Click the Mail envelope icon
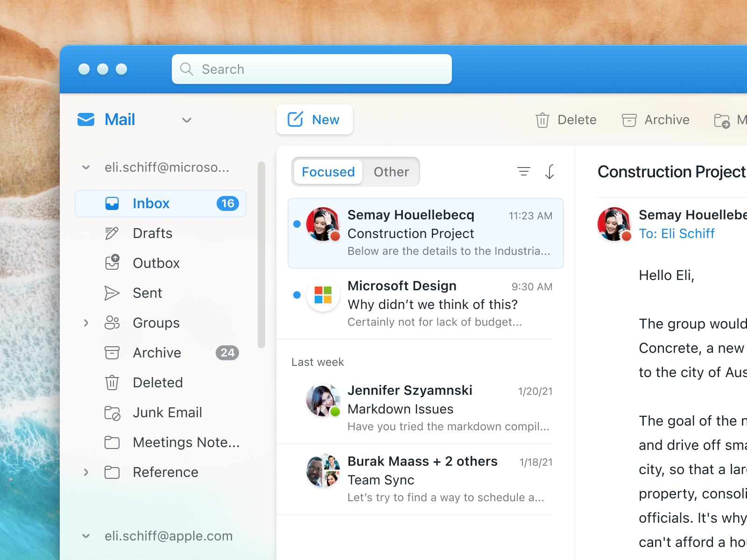Viewport: 747px width, 560px height. pos(86,120)
